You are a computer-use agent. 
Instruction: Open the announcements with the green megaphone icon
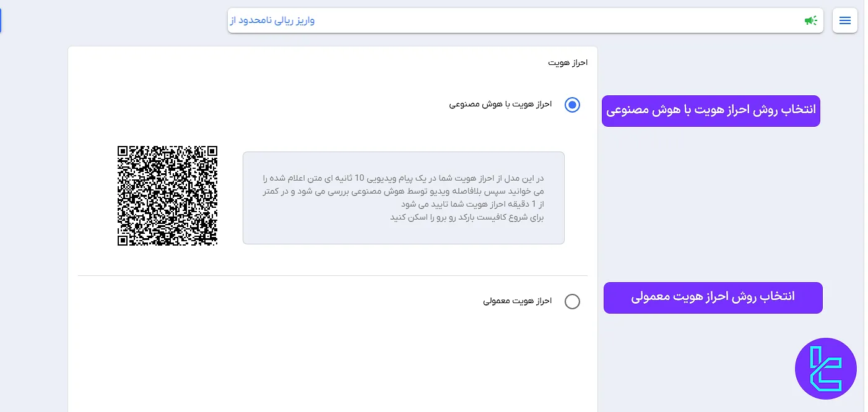(x=810, y=20)
